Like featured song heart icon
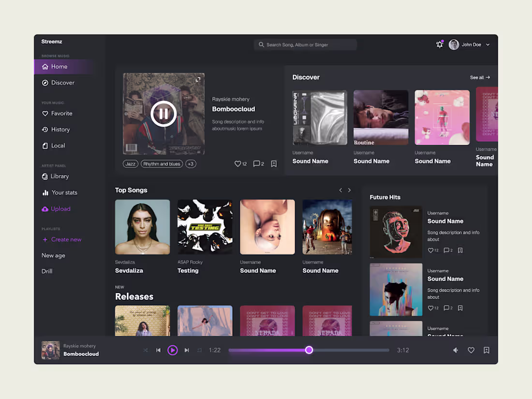 click(x=237, y=164)
